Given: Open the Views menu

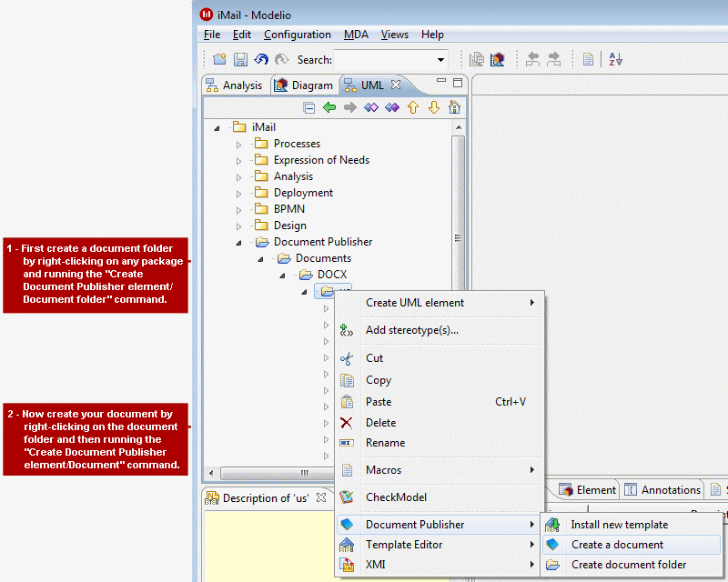Looking at the screenshot, I should [395, 35].
